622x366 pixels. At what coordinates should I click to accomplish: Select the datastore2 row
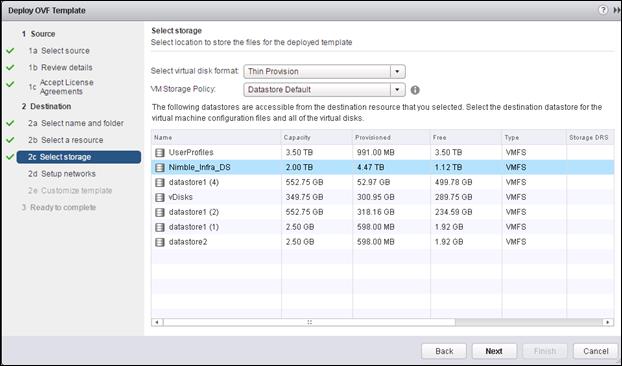(383, 242)
